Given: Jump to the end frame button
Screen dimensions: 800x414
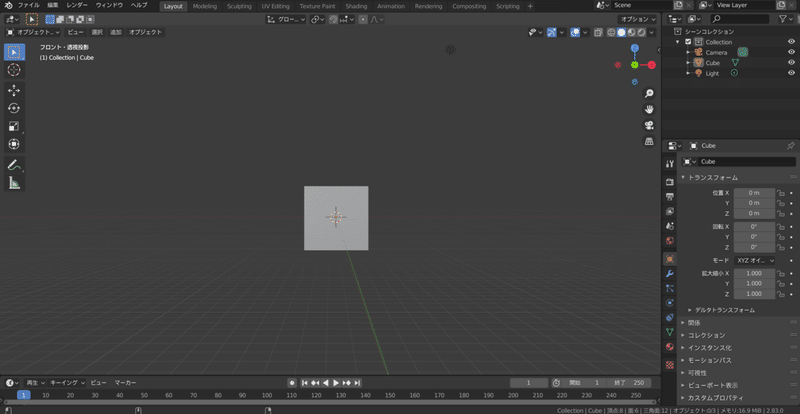Looking at the screenshot, I should [x=358, y=383].
